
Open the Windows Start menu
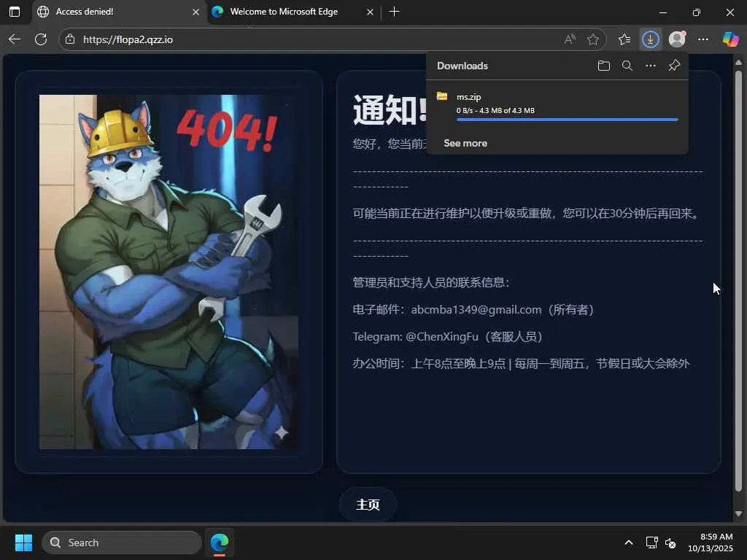click(23, 542)
